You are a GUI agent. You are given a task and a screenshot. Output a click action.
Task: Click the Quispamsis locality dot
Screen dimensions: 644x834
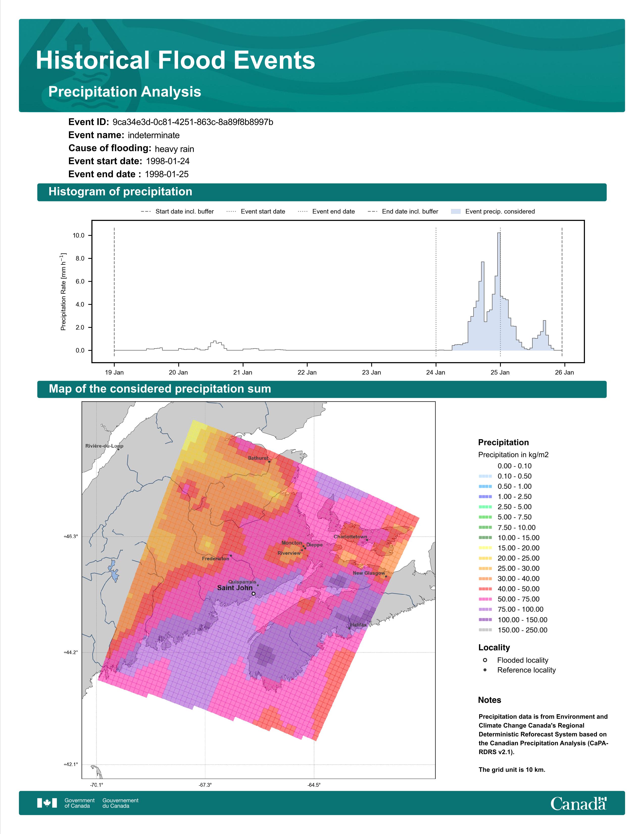click(258, 585)
